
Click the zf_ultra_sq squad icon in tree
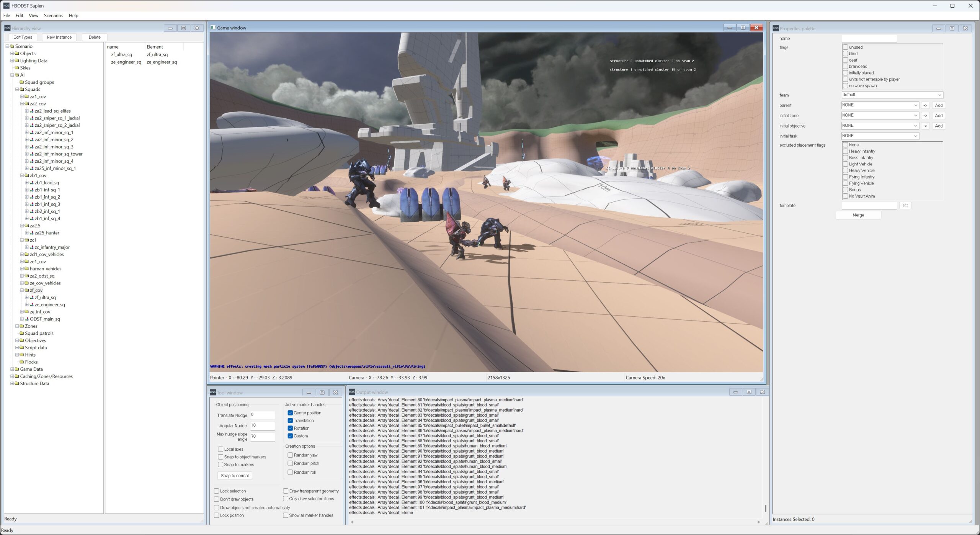(x=32, y=298)
